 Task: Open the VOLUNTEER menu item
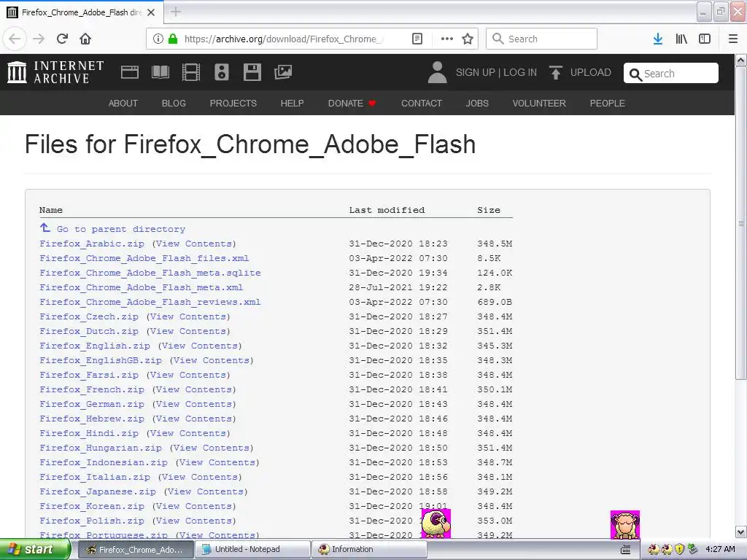(x=539, y=104)
